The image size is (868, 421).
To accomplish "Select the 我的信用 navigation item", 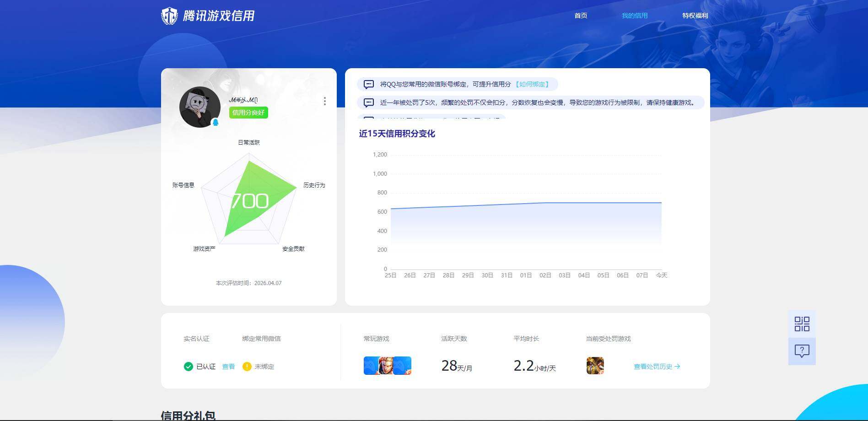I will point(634,15).
